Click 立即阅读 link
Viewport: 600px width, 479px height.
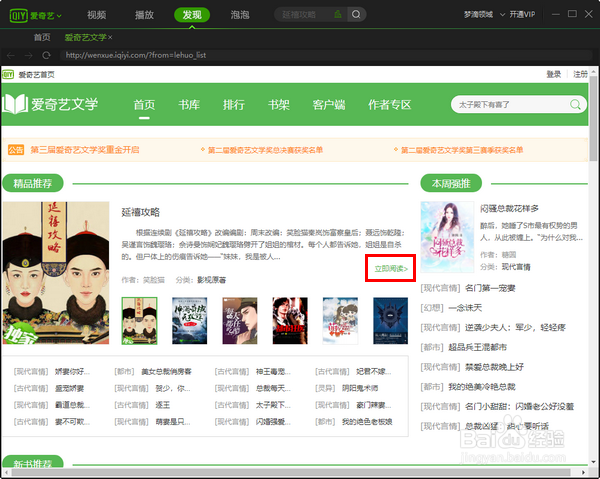(391, 269)
